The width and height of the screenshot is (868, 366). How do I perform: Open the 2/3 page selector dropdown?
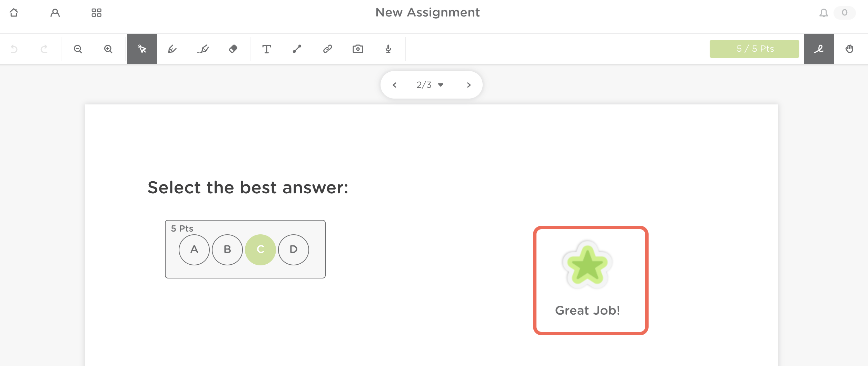click(430, 85)
